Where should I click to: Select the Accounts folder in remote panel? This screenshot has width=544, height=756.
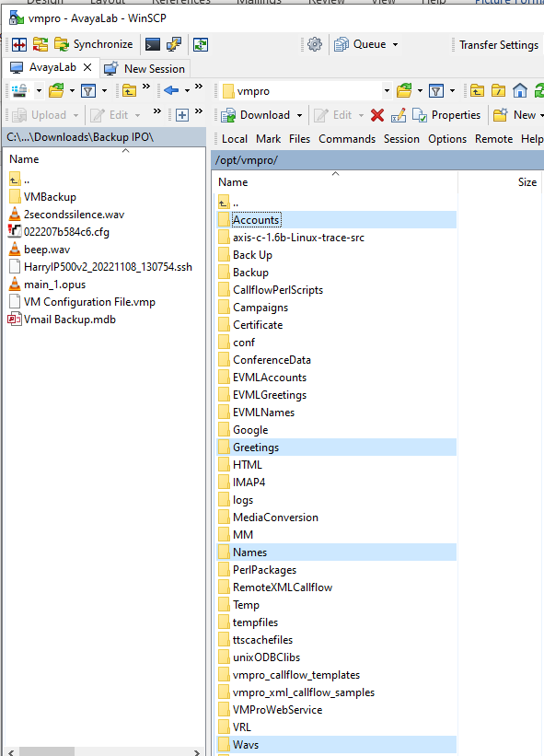click(336, 220)
